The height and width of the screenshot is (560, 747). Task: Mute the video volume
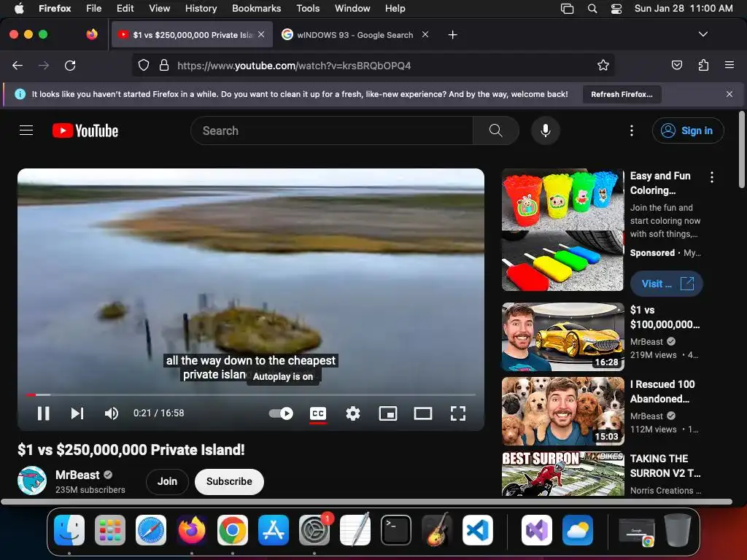click(x=112, y=413)
